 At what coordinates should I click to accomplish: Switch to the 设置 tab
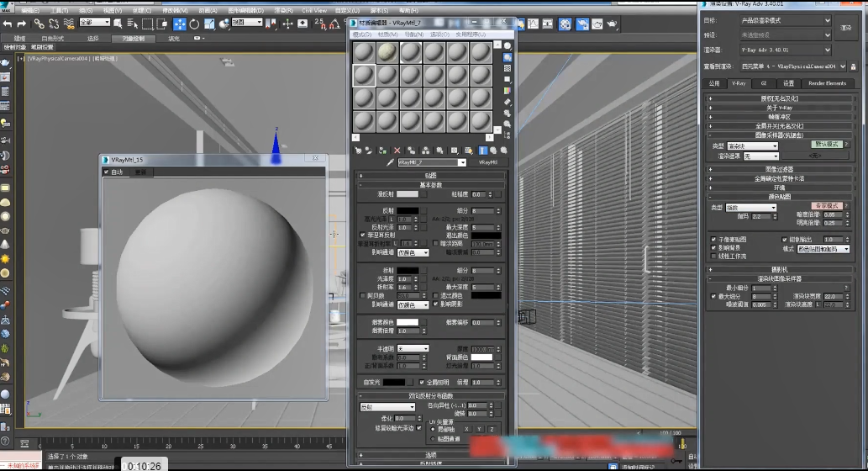pos(788,83)
